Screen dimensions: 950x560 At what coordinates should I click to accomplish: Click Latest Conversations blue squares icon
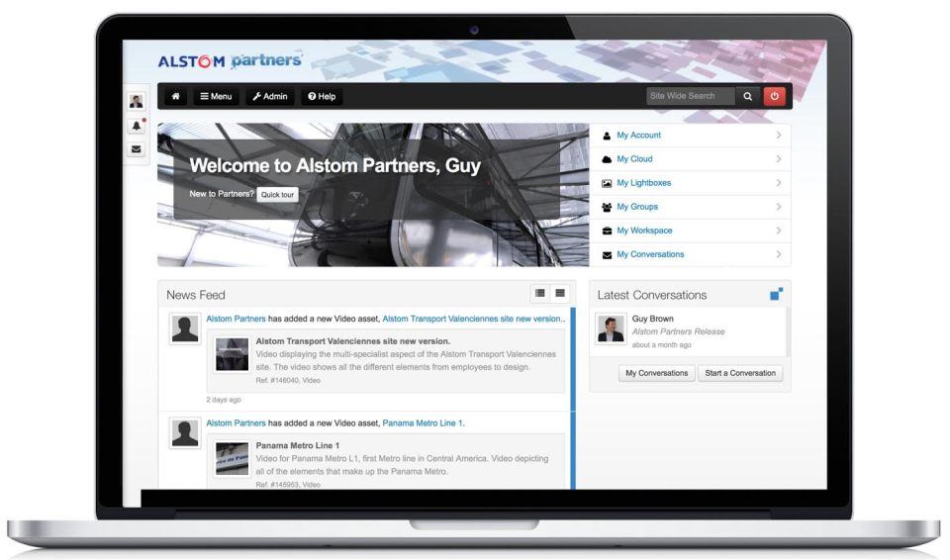(x=776, y=294)
